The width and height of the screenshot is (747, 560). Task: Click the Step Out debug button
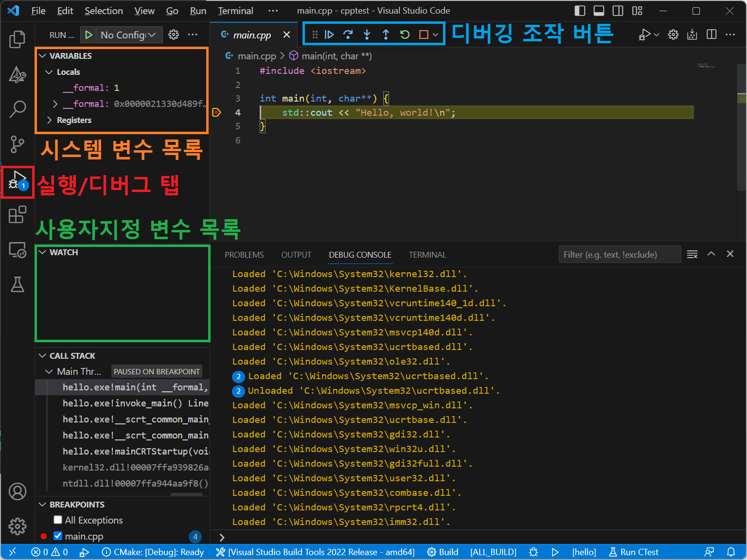point(386,35)
